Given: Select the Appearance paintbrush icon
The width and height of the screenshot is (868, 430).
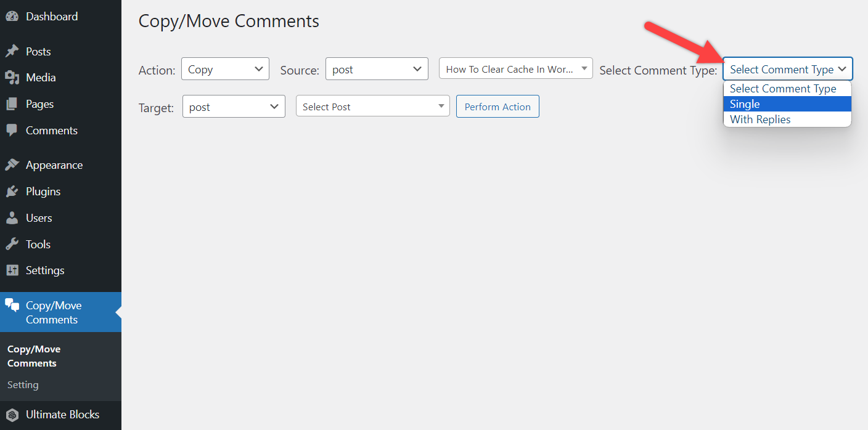Looking at the screenshot, I should [x=12, y=164].
